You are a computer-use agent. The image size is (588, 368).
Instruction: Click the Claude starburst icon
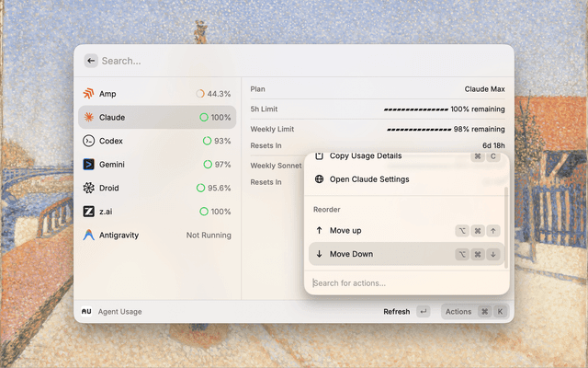[88, 118]
